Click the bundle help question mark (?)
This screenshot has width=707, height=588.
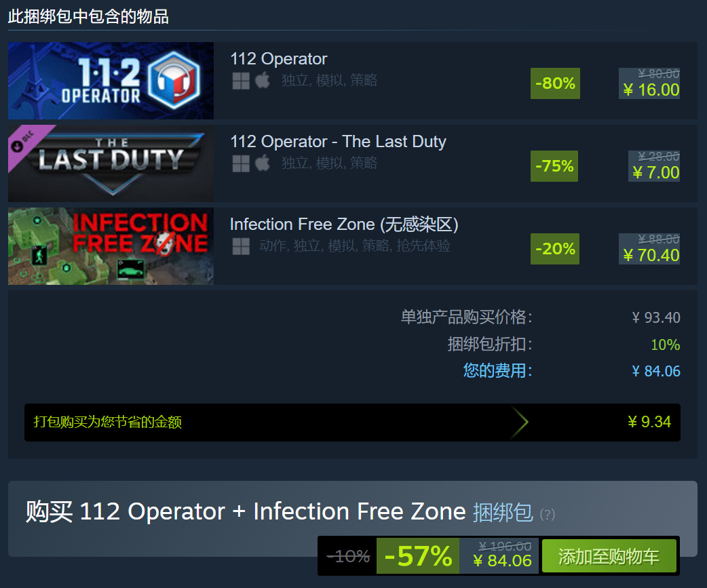click(548, 515)
